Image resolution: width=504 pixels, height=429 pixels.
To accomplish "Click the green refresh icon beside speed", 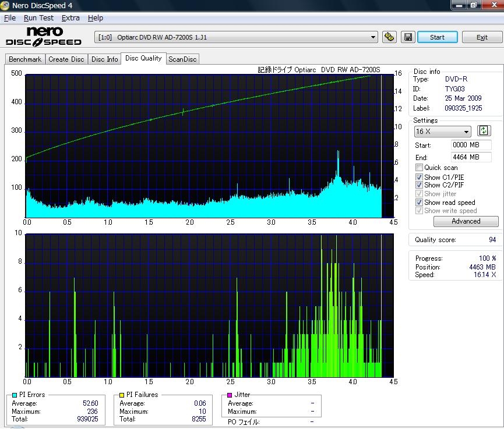I will click(484, 131).
